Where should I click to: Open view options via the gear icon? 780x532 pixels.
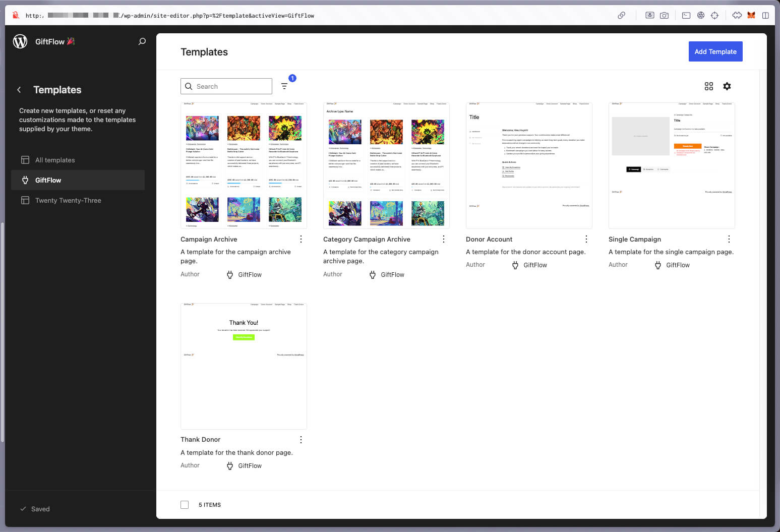pos(727,86)
